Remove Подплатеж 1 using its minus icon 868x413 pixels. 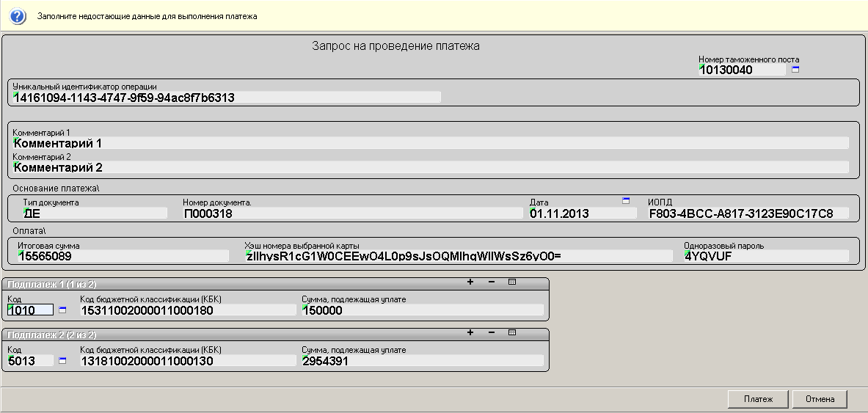(x=491, y=282)
